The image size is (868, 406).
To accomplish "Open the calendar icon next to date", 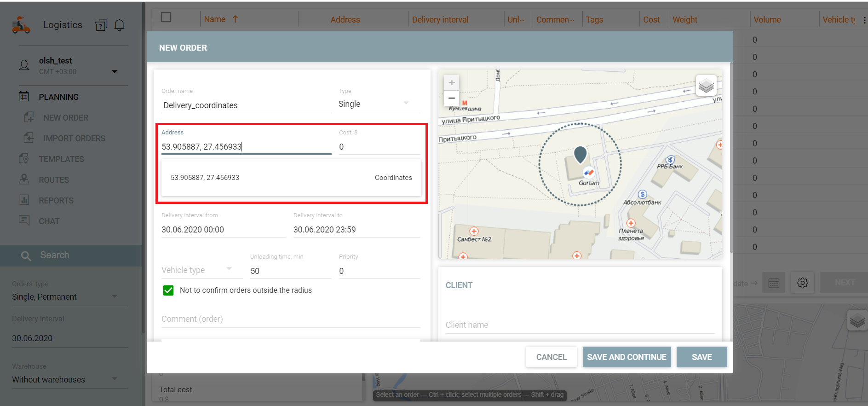I will pos(774,283).
